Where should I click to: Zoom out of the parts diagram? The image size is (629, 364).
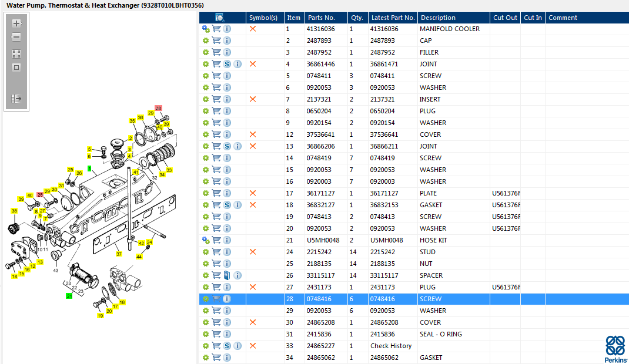click(16, 37)
